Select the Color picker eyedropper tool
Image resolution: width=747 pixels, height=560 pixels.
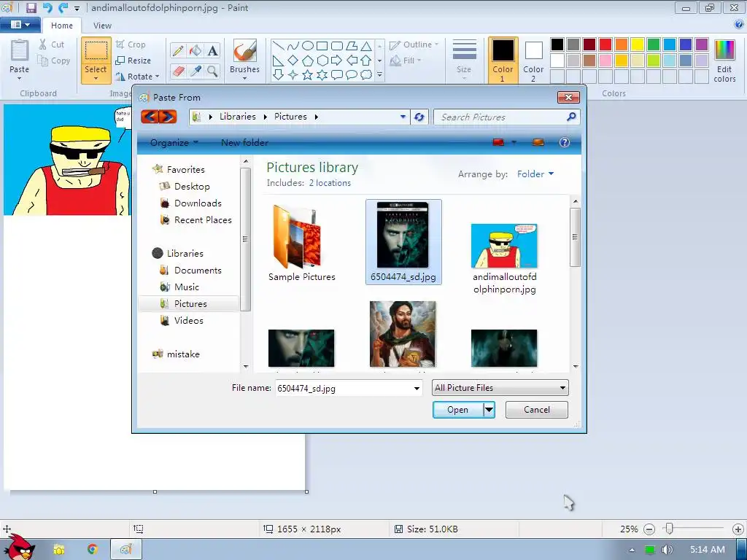point(196,71)
